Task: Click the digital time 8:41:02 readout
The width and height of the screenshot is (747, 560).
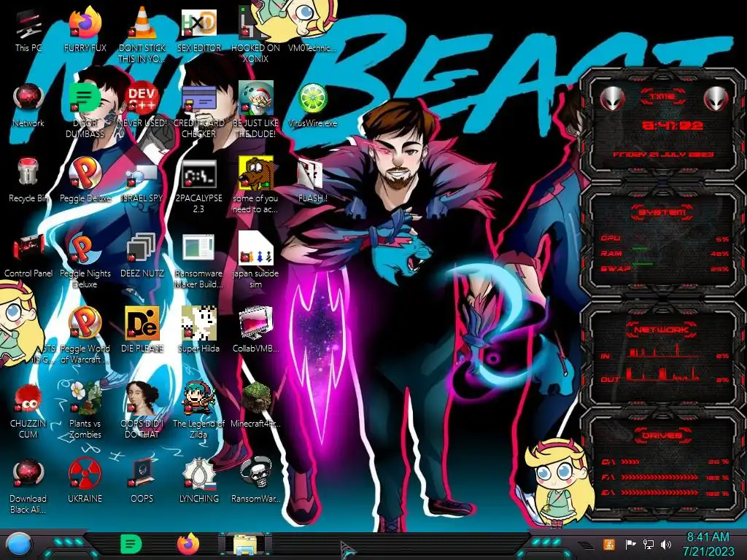Action: click(672, 125)
